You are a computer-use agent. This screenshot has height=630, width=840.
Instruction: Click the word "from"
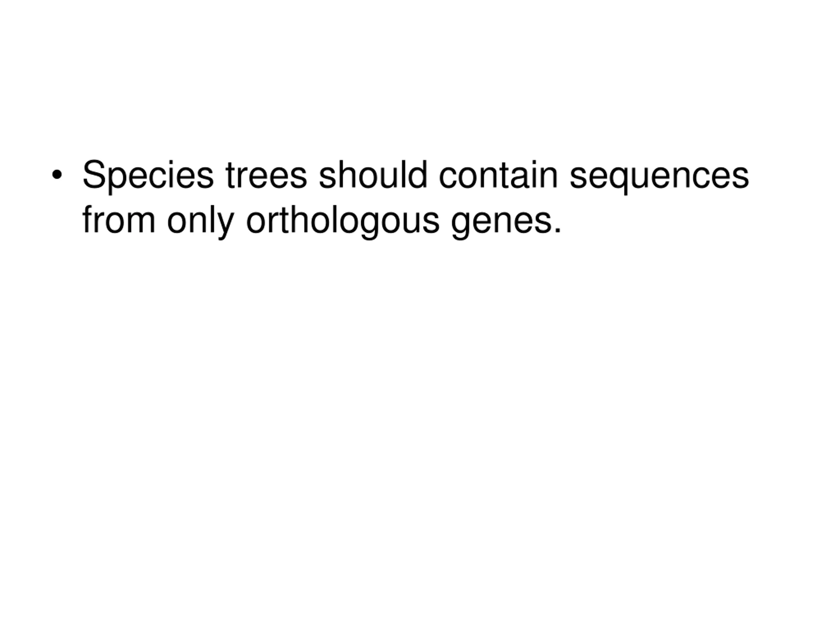pos(119,220)
